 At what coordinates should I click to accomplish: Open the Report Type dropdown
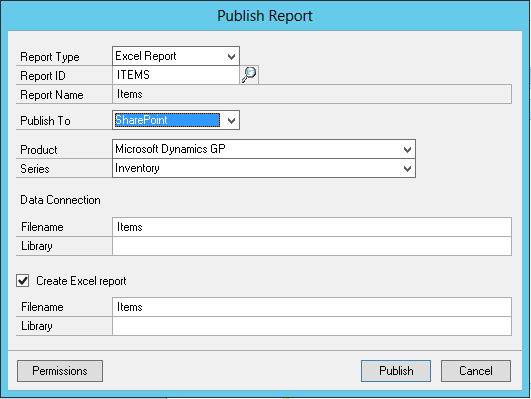point(231,56)
